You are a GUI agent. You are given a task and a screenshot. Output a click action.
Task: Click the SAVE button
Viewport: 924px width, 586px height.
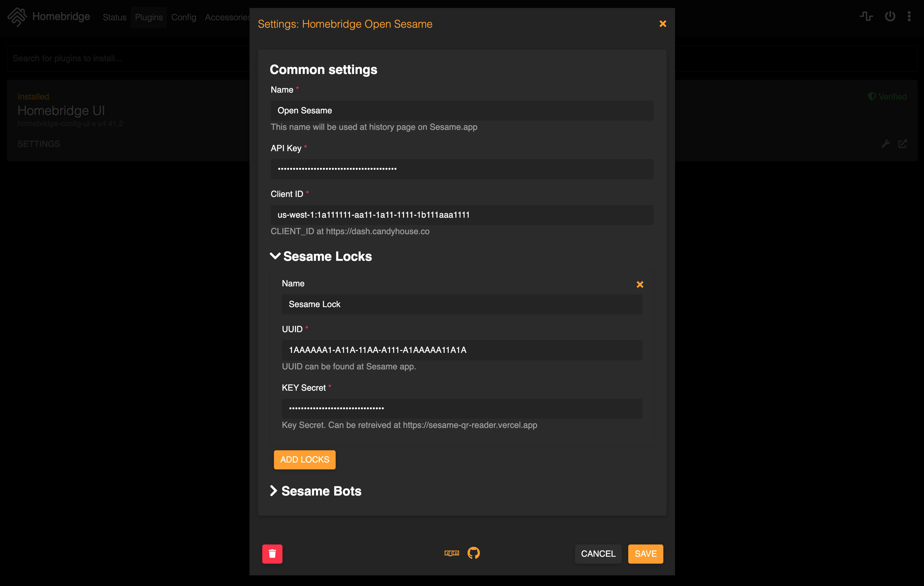click(x=644, y=553)
